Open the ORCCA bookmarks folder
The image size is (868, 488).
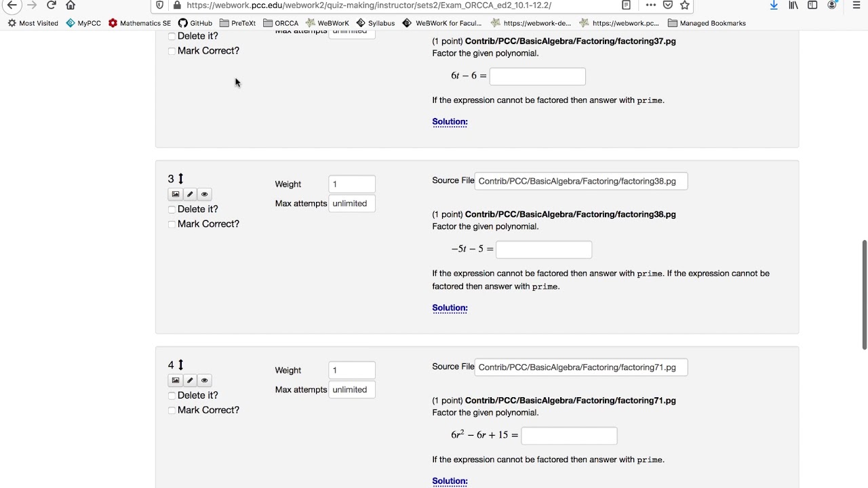[x=281, y=23]
